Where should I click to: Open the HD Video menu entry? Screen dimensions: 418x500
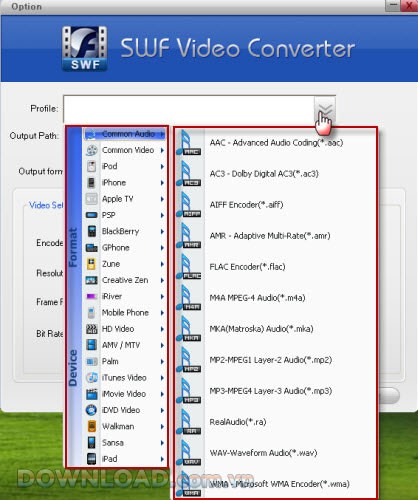click(x=125, y=329)
